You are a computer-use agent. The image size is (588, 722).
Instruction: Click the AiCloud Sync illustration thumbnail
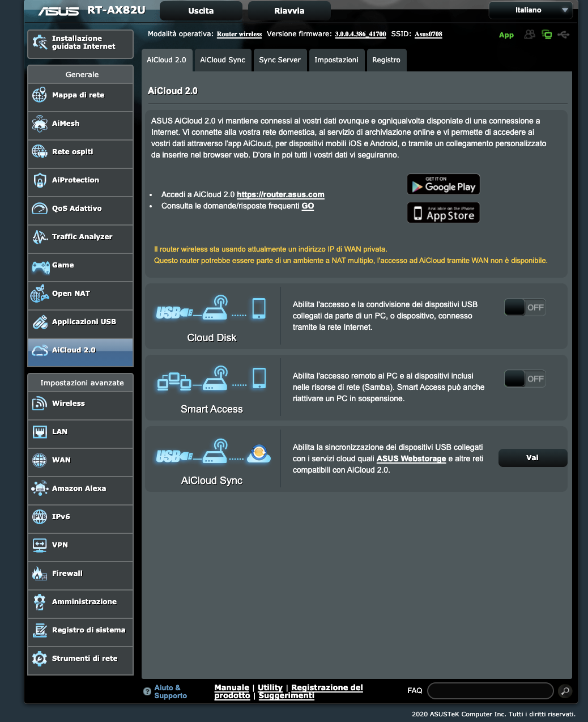(213, 452)
